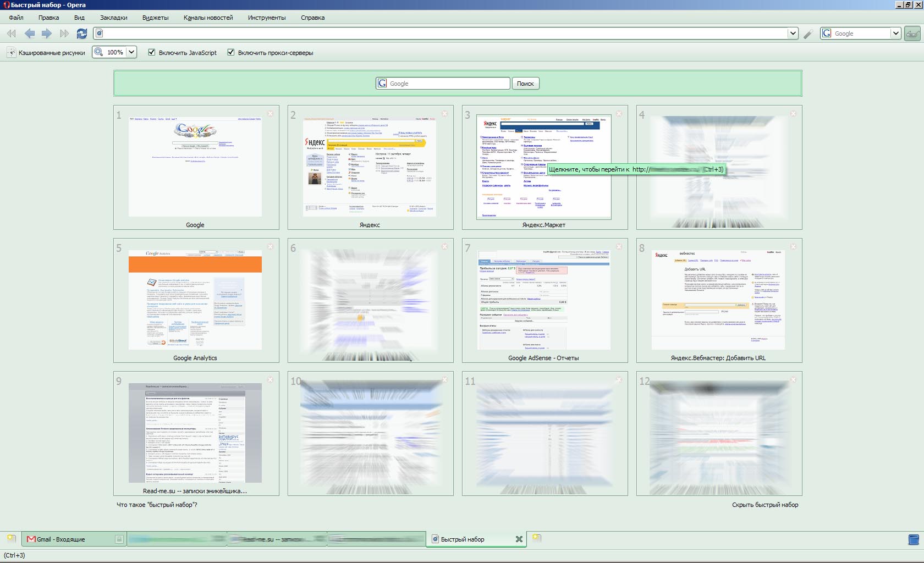Reload the page with the Refresh icon
The height and width of the screenshot is (563, 924).
(82, 34)
